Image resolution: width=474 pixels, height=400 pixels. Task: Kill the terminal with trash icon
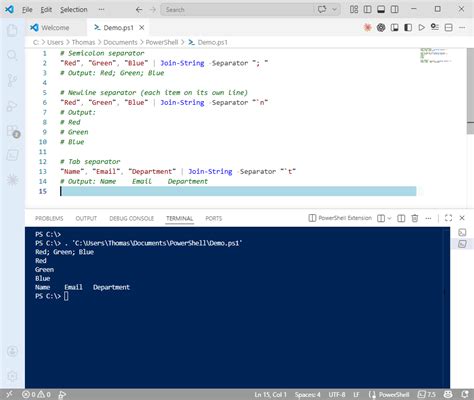click(x=415, y=218)
